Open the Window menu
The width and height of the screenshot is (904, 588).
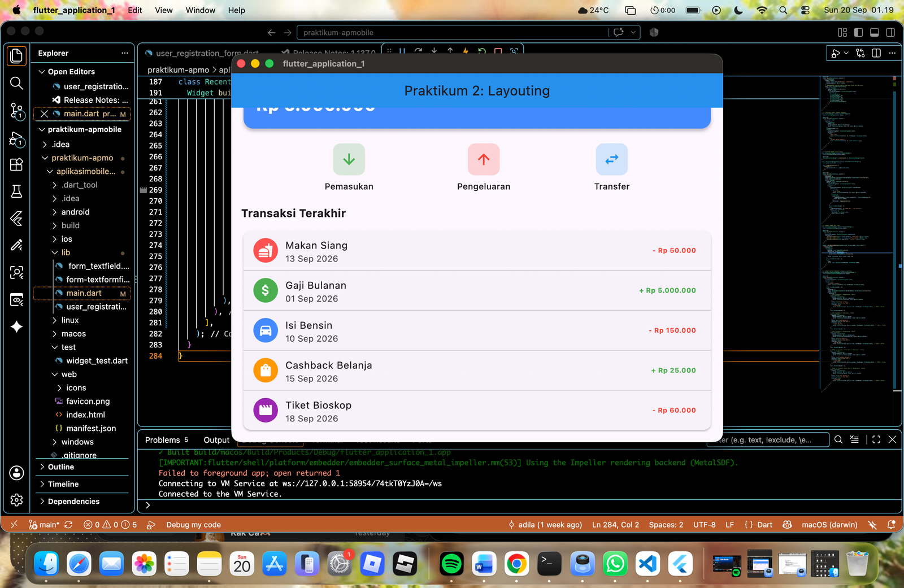(x=201, y=10)
